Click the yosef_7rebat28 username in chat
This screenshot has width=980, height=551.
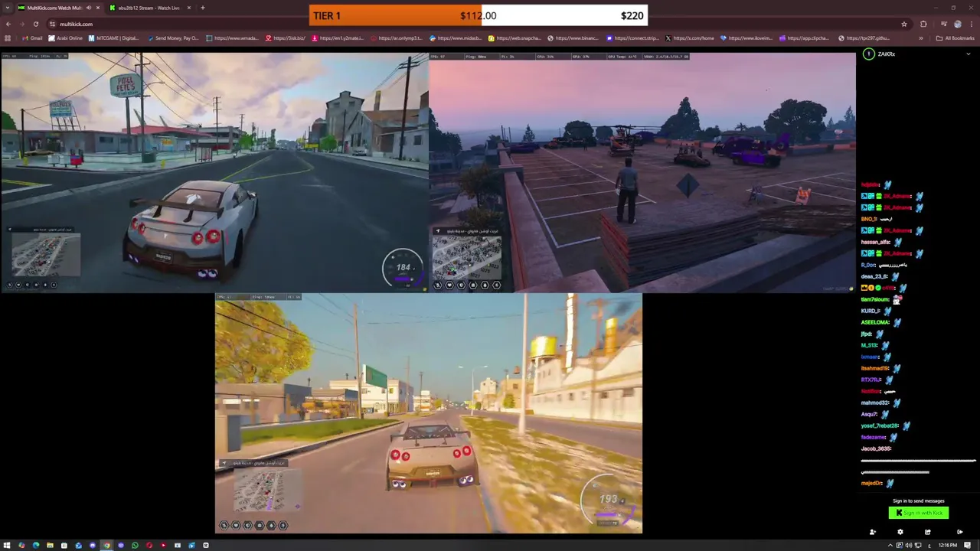pyautogui.click(x=879, y=425)
